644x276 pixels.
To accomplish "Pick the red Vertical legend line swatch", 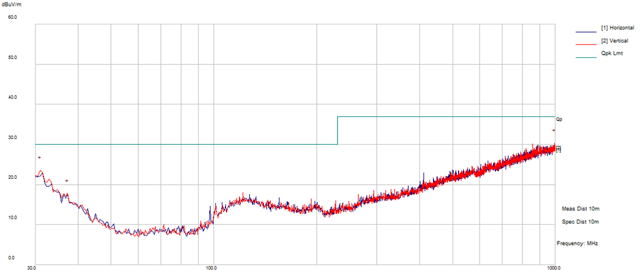I will point(587,44).
